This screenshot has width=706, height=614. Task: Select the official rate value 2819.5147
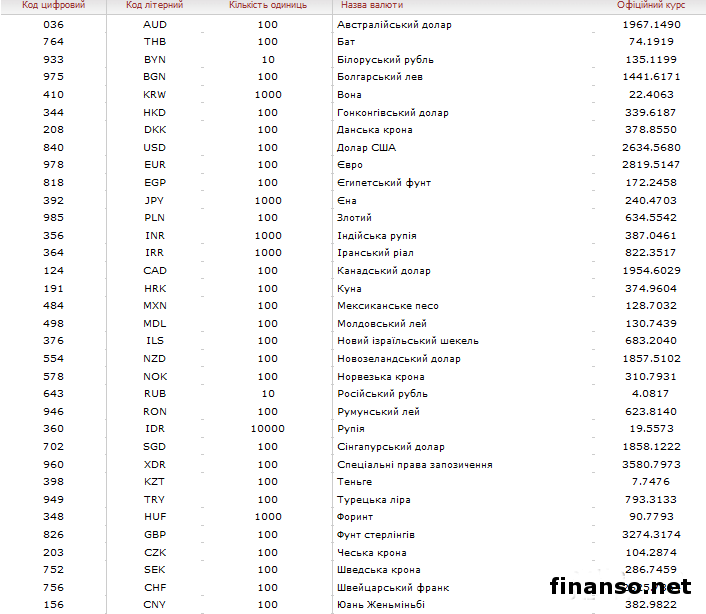(651, 165)
